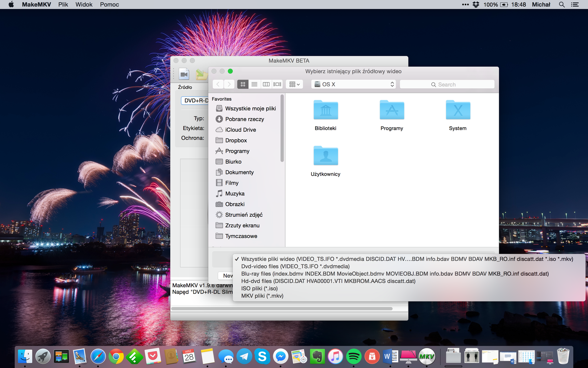Open Evernote from the Dock
The width and height of the screenshot is (588, 368).
tap(317, 357)
